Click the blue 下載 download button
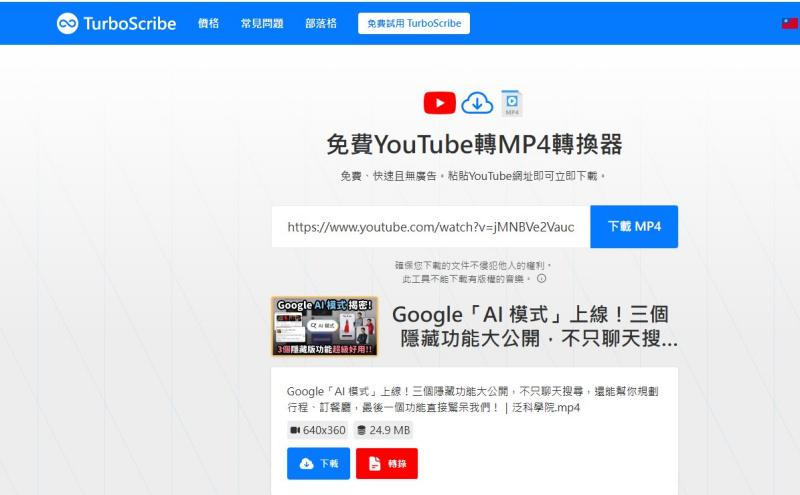Screen dimensions: 800x495 318,463
